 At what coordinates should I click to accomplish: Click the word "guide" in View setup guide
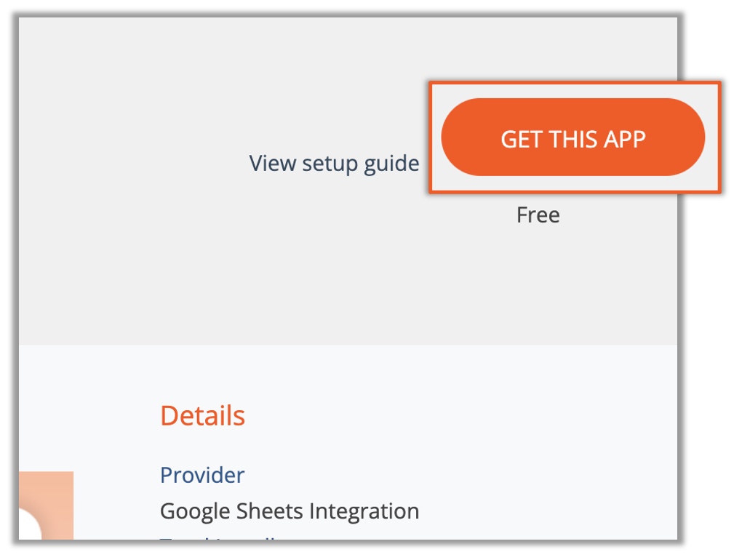click(x=391, y=164)
